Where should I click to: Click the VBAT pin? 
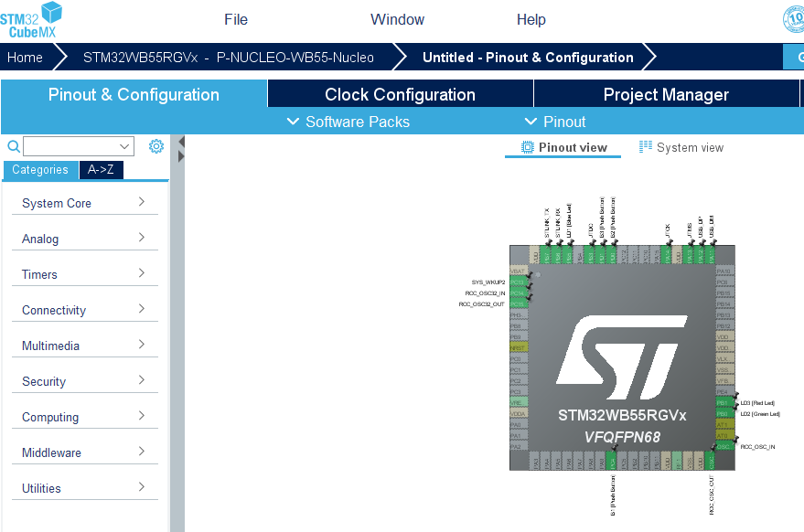519,271
